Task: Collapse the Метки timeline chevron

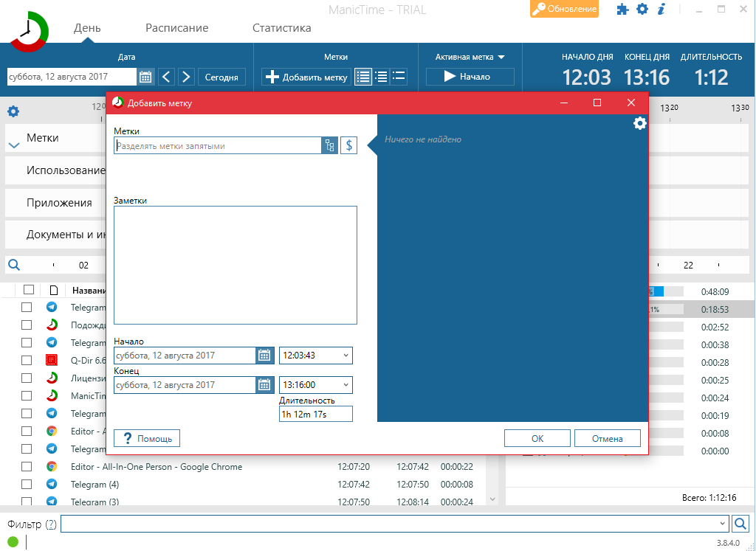Action: [x=14, y=145]
